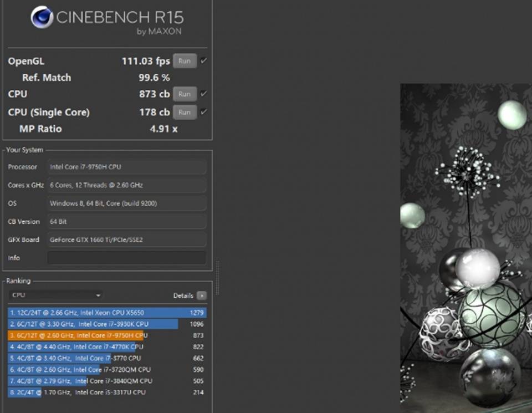Viewport: 532px width, 413px height.
Task: Click the MP Ratio value 4.91 x
Action: 163,129
